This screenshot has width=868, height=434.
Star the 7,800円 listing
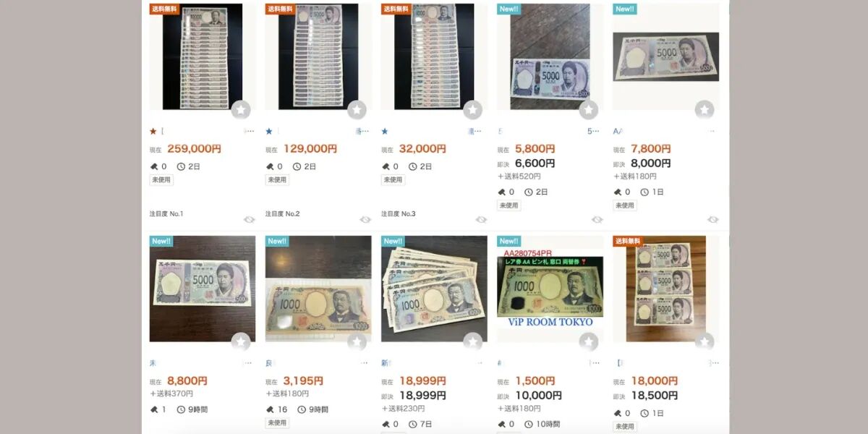[704, 110]
